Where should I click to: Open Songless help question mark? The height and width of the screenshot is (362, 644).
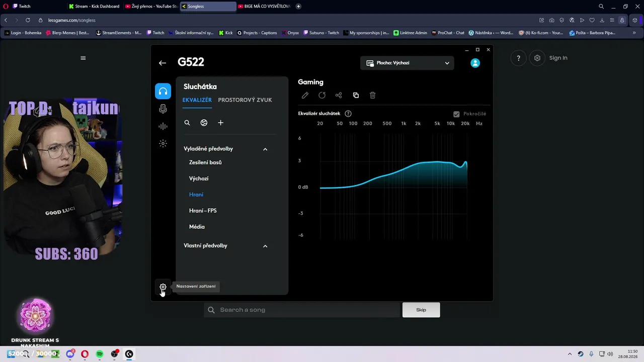pos(519,58)
